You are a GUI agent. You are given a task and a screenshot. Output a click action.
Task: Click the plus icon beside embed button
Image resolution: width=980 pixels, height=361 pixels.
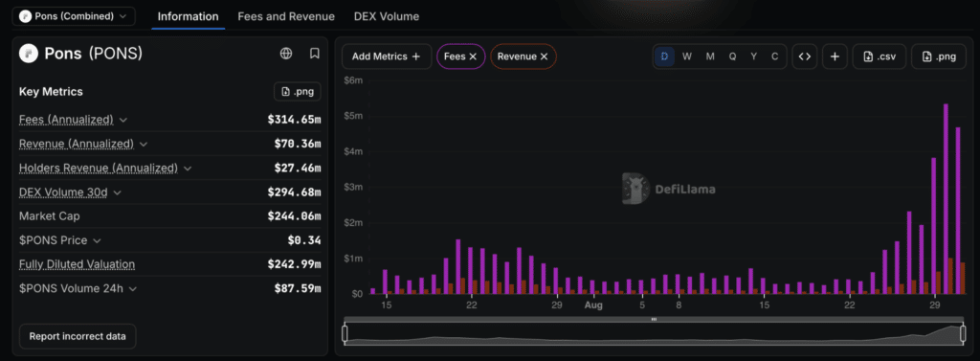click(835, 56)
